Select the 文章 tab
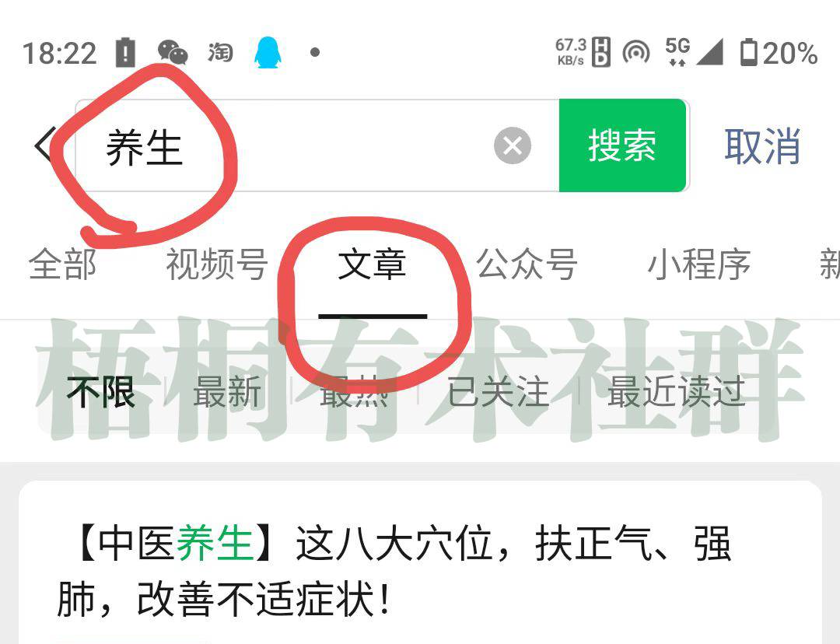Image resolution: width=840 pixels, height=644 pixels. tap(372, 264)
